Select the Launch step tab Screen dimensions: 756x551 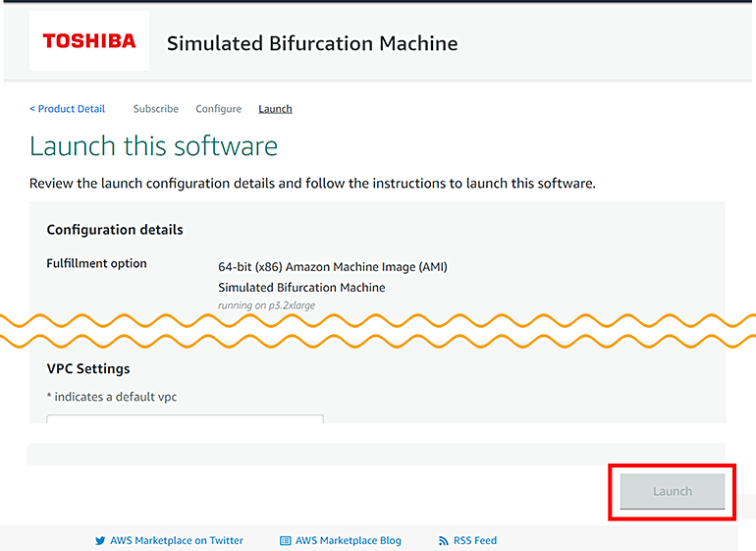pos(275,109)
